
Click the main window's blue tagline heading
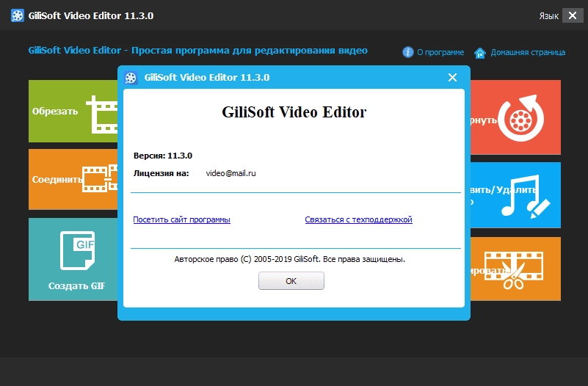click(198, 51)
